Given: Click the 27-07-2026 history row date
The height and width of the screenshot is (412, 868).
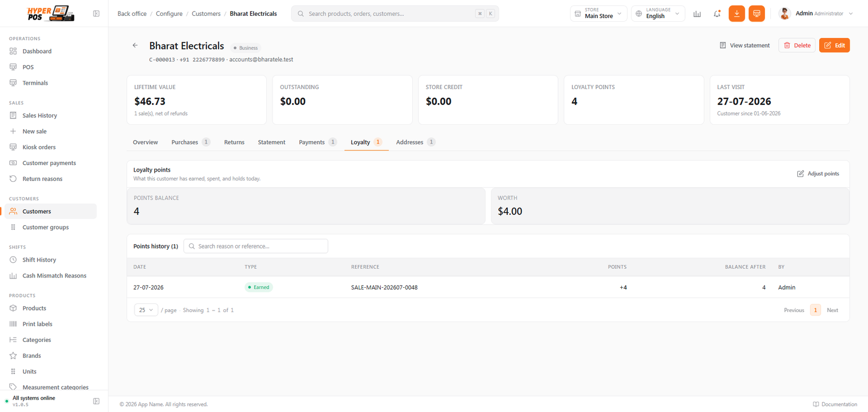Looking at the screenshot, I should (x=148, y=288).
